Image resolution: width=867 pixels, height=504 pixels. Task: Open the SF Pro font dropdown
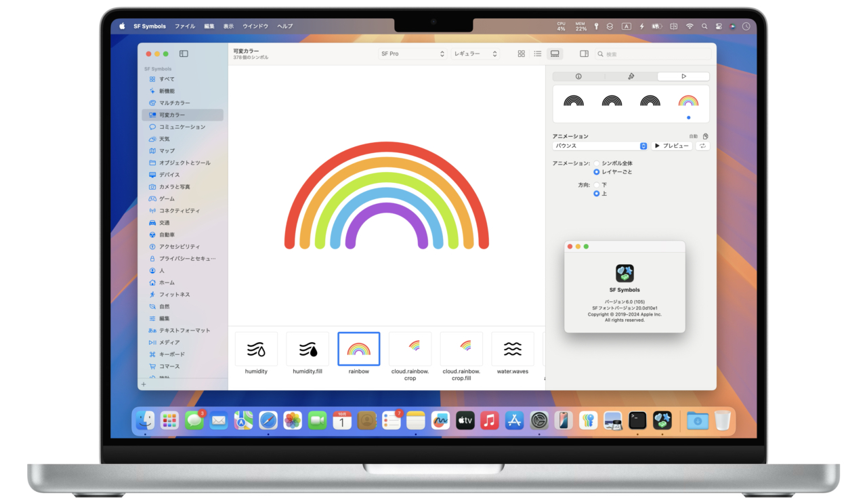[x=413, y=54]
